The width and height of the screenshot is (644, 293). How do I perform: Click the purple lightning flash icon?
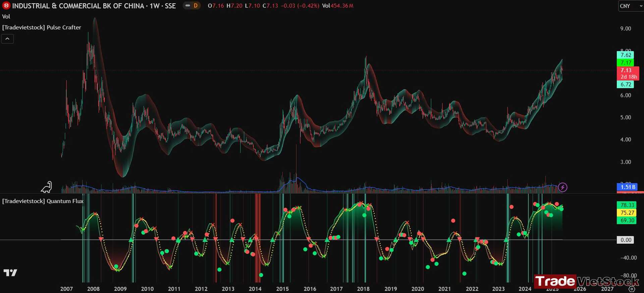coord(562,187)
